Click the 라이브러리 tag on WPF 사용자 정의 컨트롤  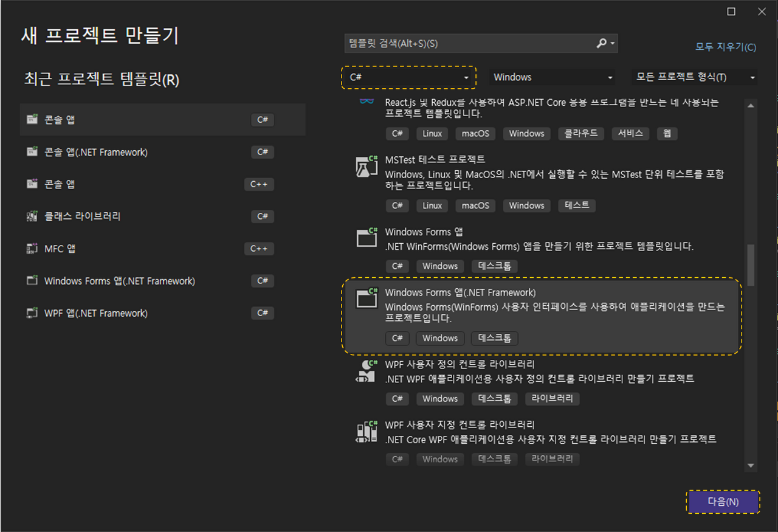(553, 399)
